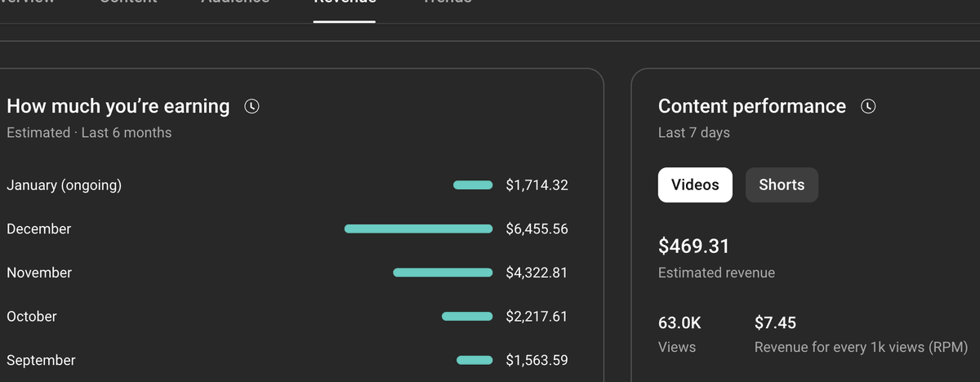Select the Videos toggle button
This screenshot has height=382, width=980.
[x=695, y=184]
